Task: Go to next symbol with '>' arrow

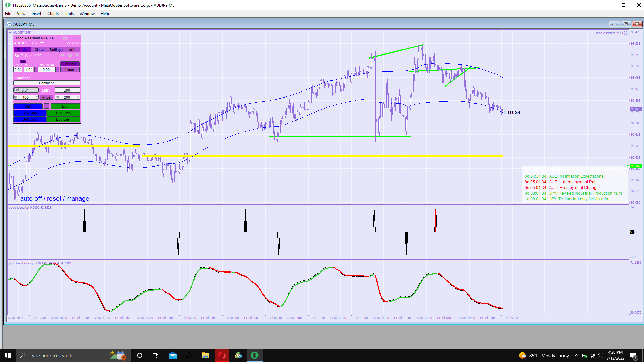Action: coord(37,43)
